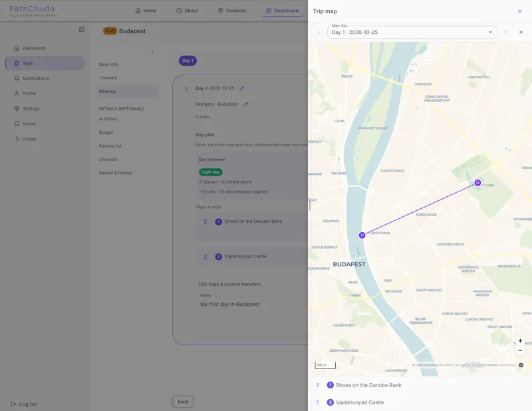Click drag handle for Vajdahunyad Castle under map
The width and height of the screenshot is (532, 411).
coord(318,402)
